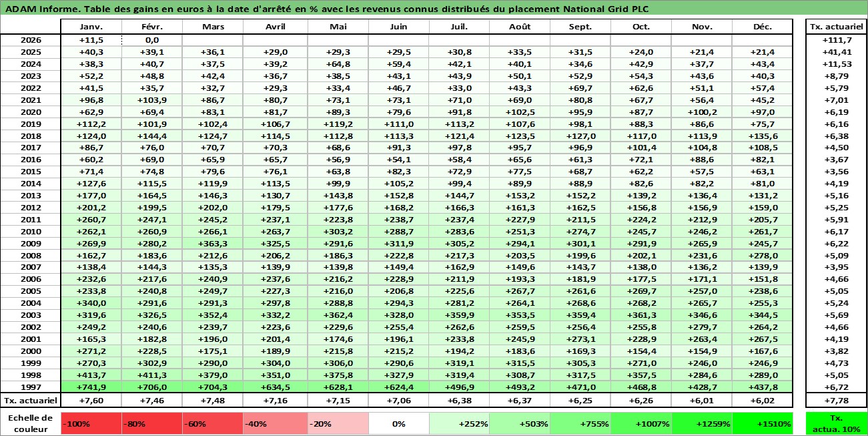Click the Tx. actuariel header above +111,7

click(836, 27)
